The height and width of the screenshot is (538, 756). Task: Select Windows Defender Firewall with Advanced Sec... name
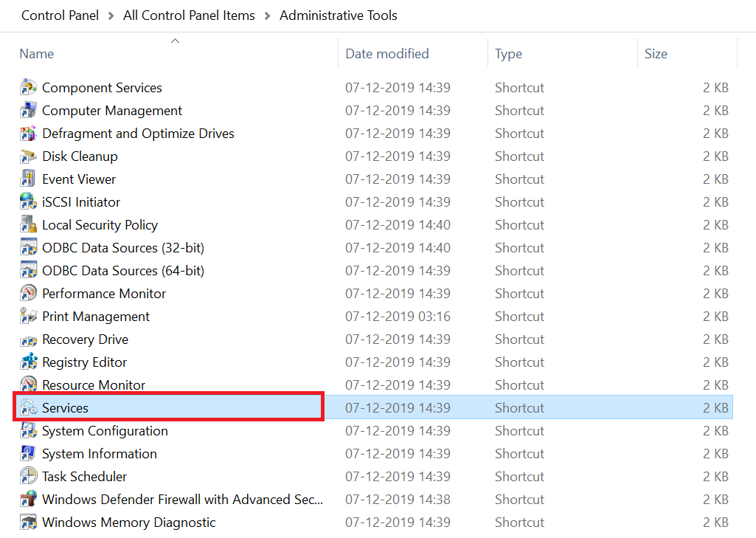183,500
